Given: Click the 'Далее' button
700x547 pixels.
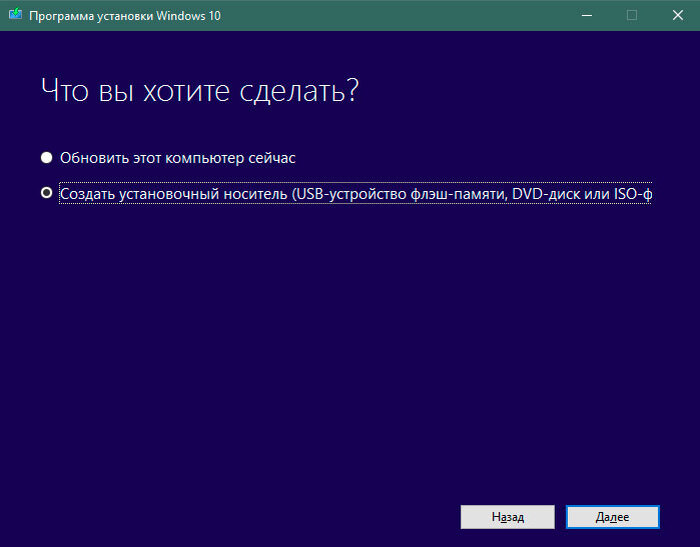Looking at the screenshot, I should tap(612, 517).
